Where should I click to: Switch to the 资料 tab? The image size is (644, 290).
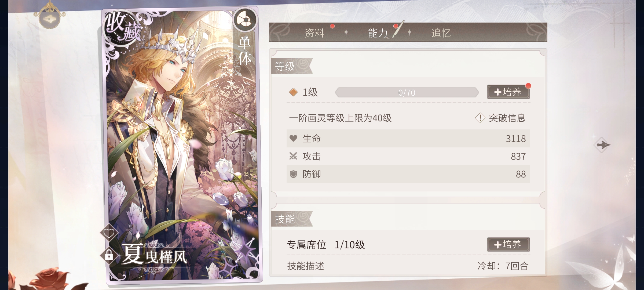click(314, 33)
